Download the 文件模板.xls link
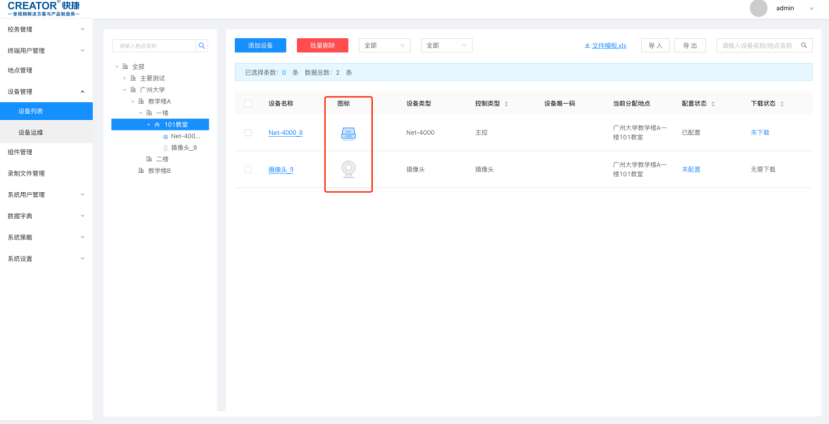Screen dimensions: 829x424 tap(605, 46)
